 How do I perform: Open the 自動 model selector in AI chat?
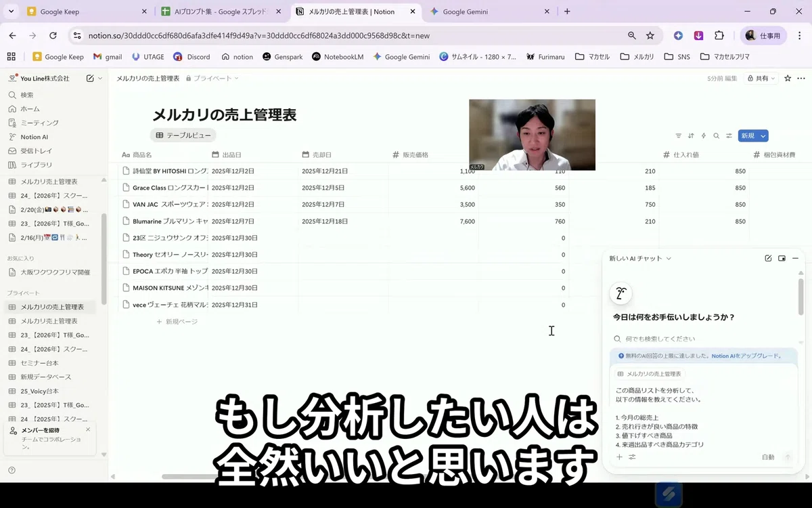point(768,457)
